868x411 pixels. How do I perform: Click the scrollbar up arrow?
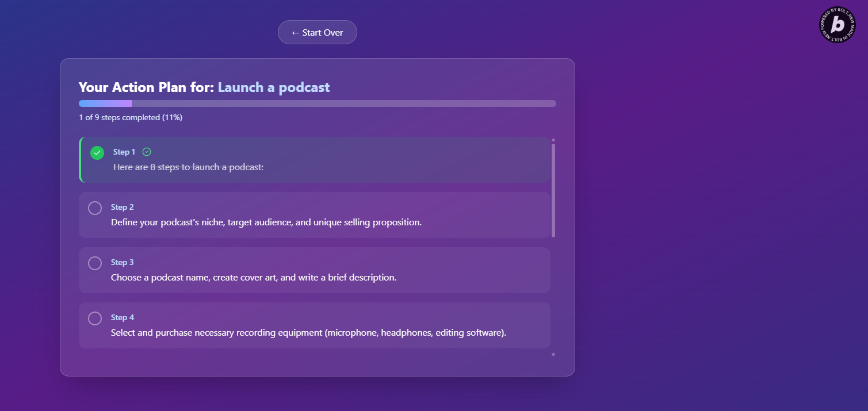553,139
